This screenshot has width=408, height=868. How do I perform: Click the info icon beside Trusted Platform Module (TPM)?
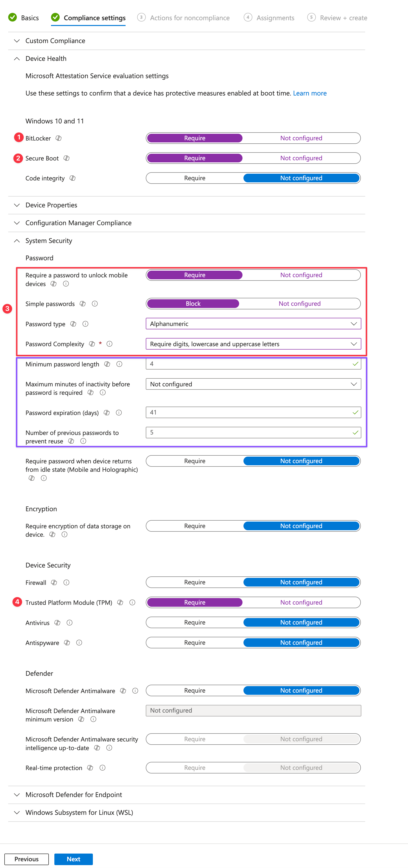[132, 602]
